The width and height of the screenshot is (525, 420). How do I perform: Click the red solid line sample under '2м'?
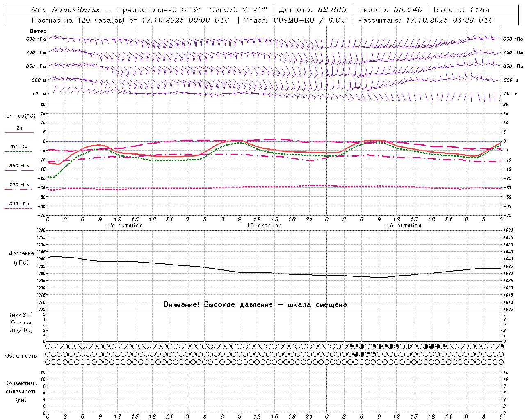pos(19,132)
